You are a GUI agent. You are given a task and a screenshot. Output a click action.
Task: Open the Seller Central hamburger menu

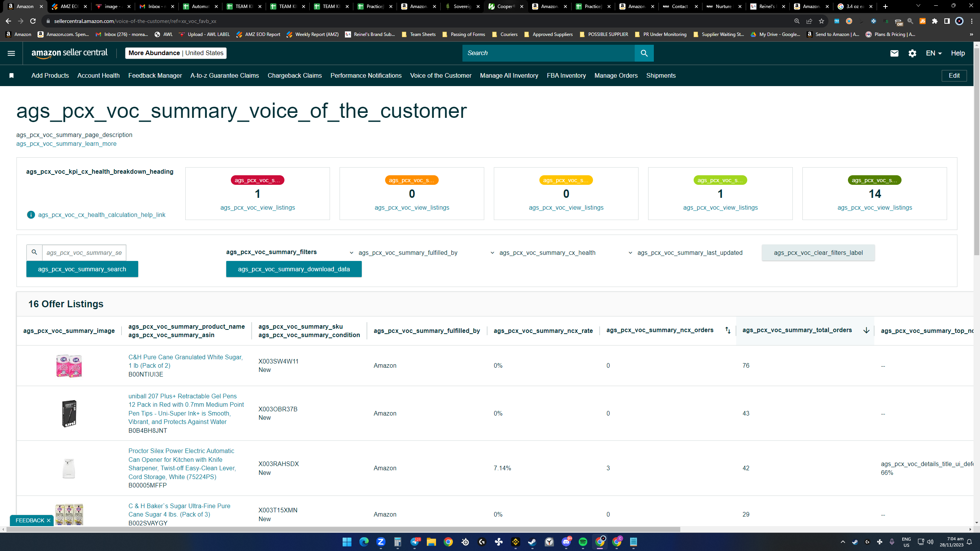[11, 53]
